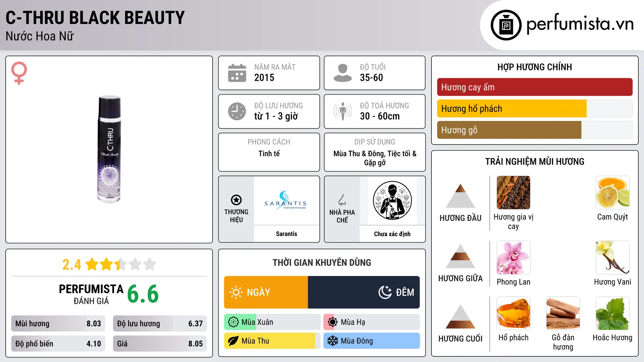Click the middle note pyramid icon

(460, 256)
